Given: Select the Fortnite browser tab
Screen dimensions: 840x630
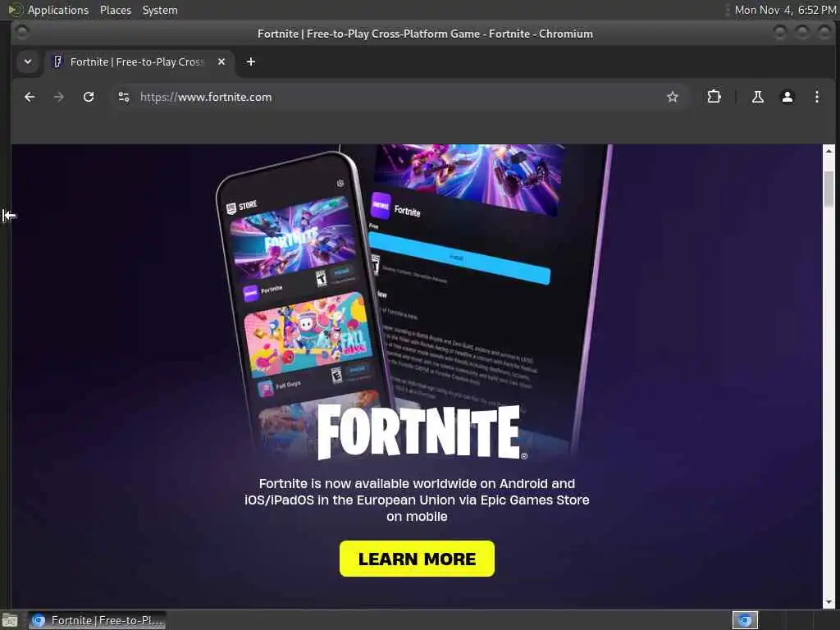Looking at the screenshot, I should click(139, 62).
